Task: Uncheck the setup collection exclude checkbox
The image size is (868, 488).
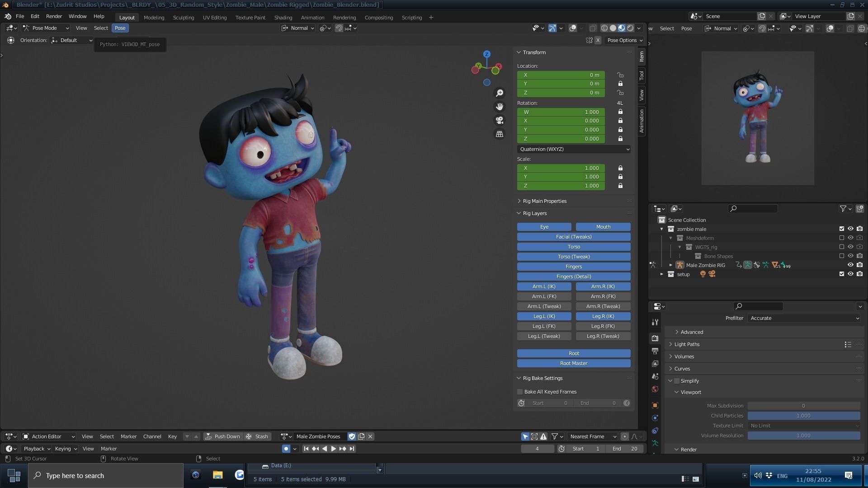Action: [842, 274]
